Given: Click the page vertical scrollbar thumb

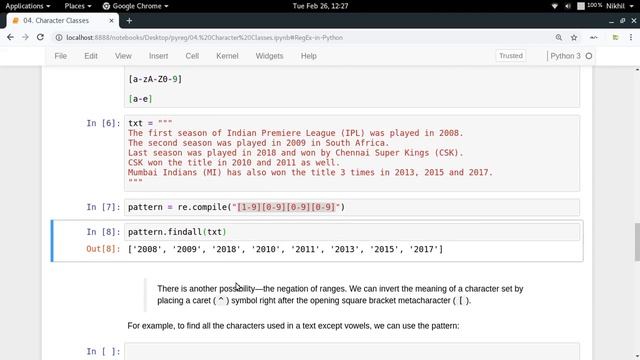Looking at the screenshot, I should pyautogui.click(x=637, y=242).
